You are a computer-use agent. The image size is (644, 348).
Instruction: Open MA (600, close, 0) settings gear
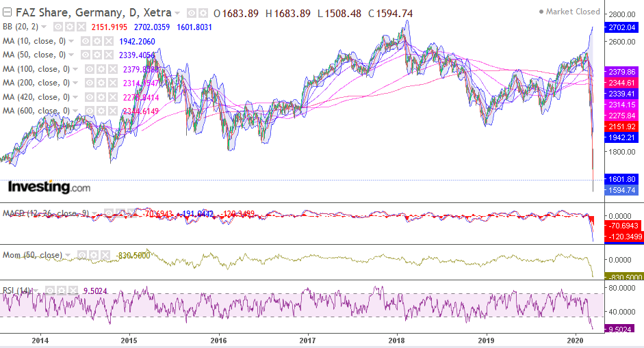101,111
